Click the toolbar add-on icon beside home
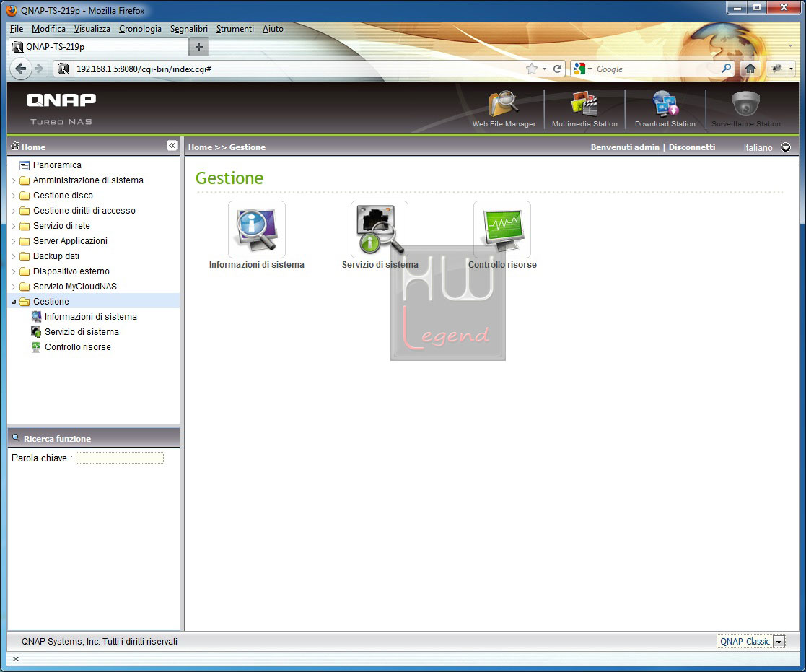This screenshot has width=806, height=672. (776, 69)
